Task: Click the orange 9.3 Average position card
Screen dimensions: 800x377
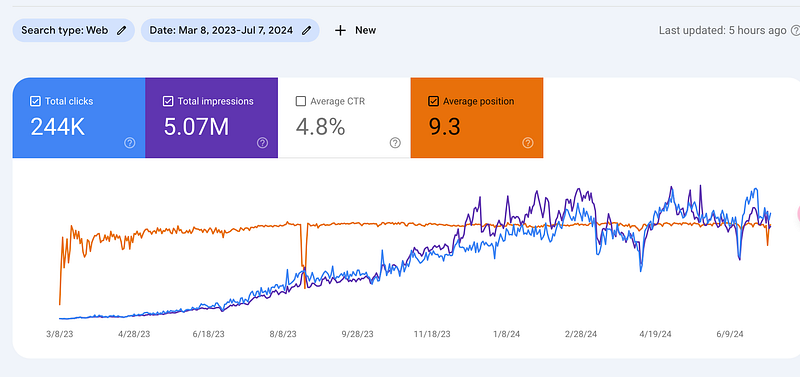Action: click(477, 118)
